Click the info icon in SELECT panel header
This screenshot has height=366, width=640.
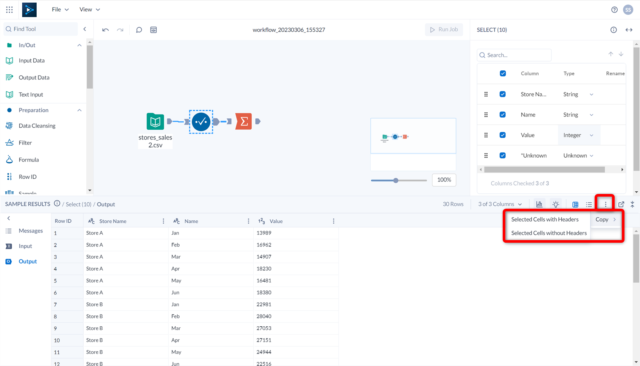pyautogui.click(x=613, y=30)
